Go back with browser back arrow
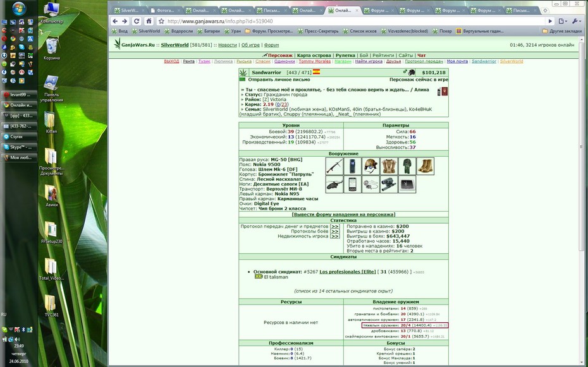588x367 pixels. click(x=116, y=21)
